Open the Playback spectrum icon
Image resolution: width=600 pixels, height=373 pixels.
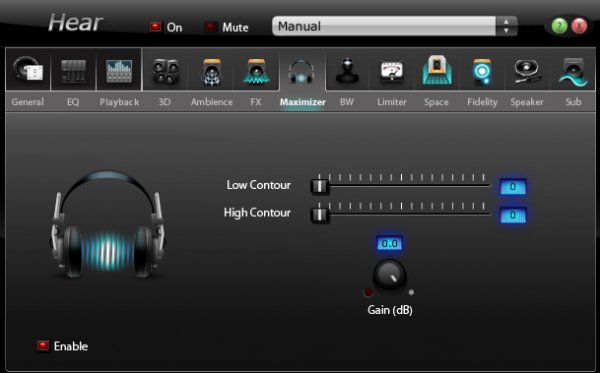119,71
